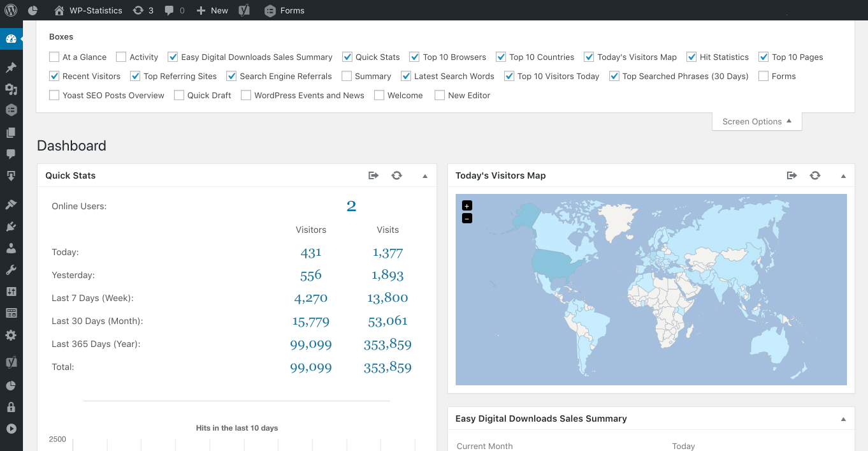Uncheck the Top 10 Browsers box
The image size is (868, 451).
coord(414,57)
